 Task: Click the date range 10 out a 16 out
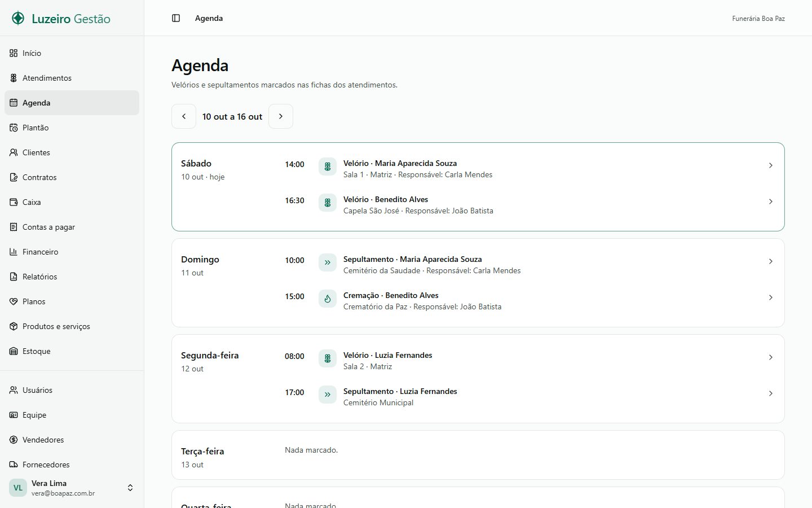[x=232, y=117]
